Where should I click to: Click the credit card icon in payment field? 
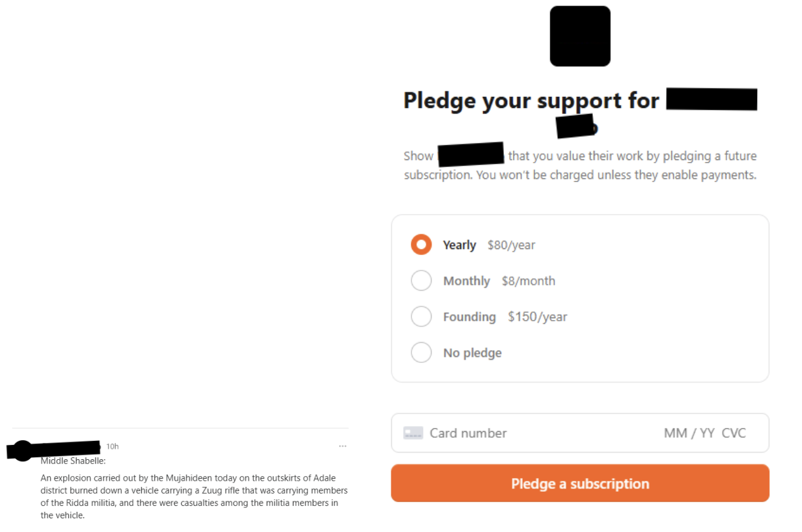coord(413,433)
